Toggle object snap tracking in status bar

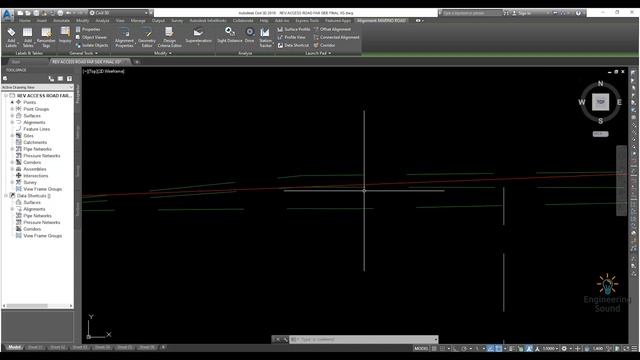491,349
